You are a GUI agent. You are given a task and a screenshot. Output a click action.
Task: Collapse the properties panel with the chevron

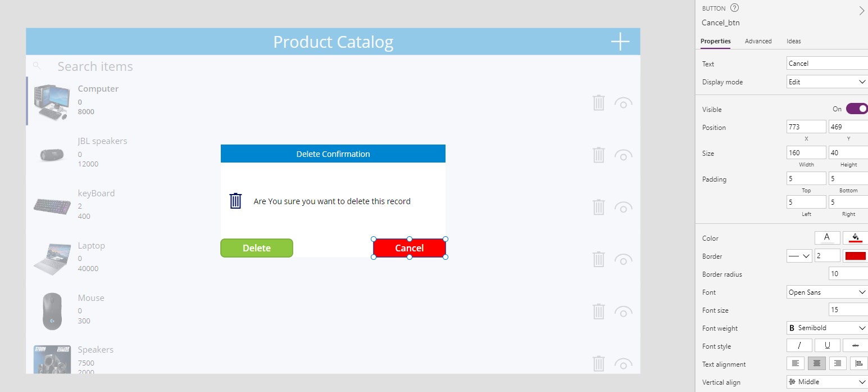point(861,10)
